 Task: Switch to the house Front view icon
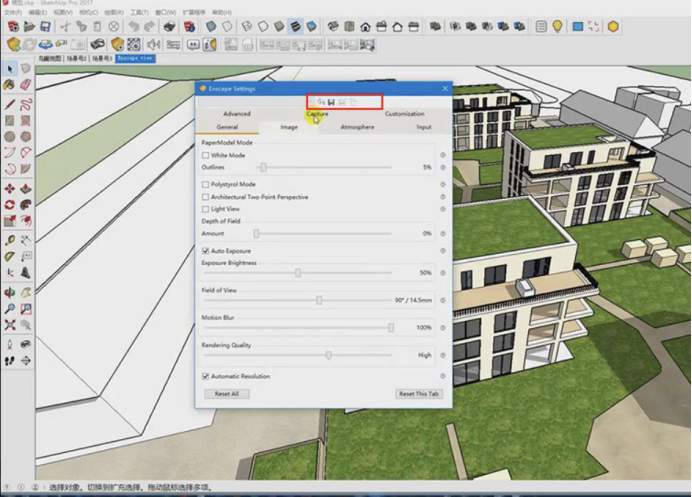[x=365, y=26]
